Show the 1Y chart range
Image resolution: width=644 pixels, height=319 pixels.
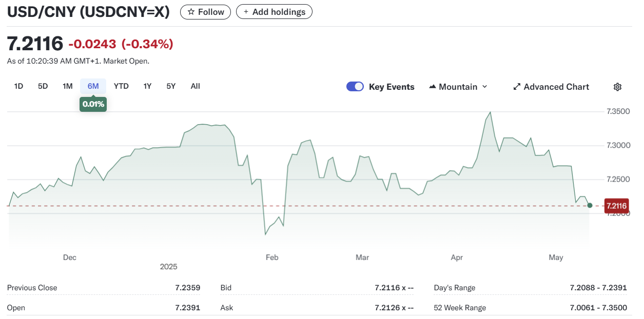pyautogui.click(x=147, y=86)
